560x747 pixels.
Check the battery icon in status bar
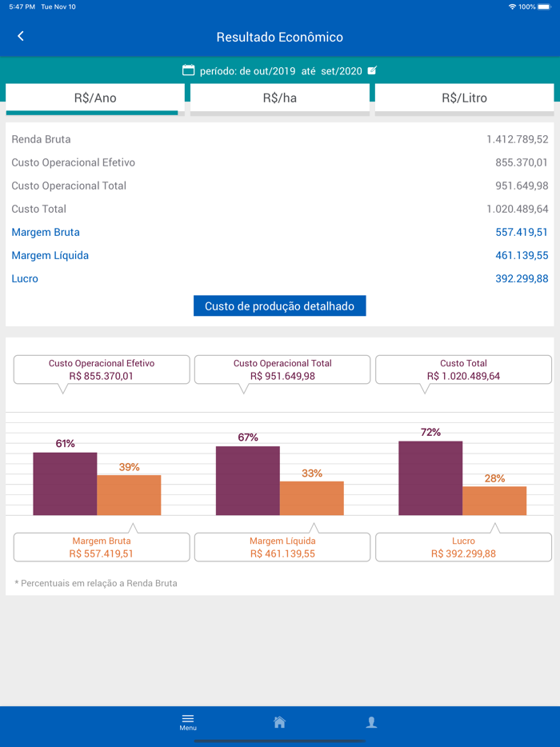click(x=545, y=6)
